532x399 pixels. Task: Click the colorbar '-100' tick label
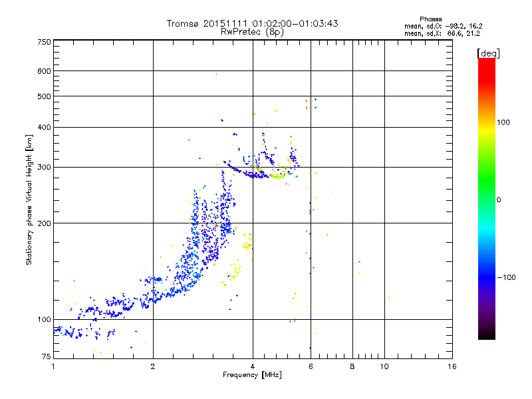pyautogui.click(x=506, y=277)
